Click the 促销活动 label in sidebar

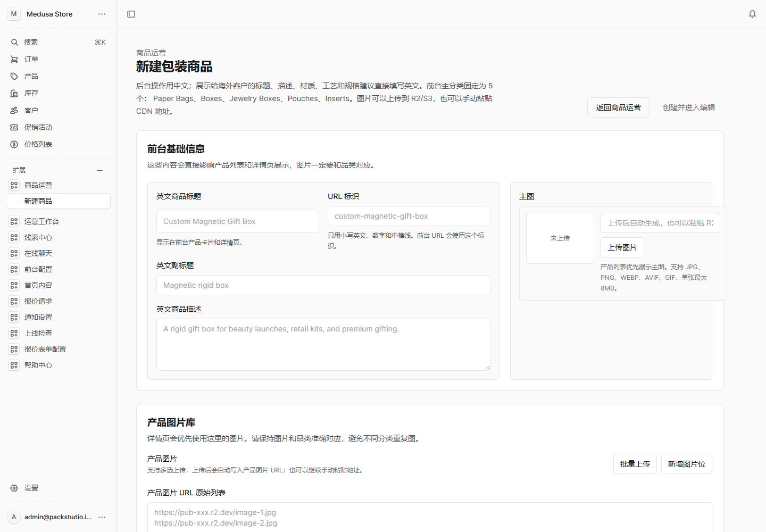[38, 127]
